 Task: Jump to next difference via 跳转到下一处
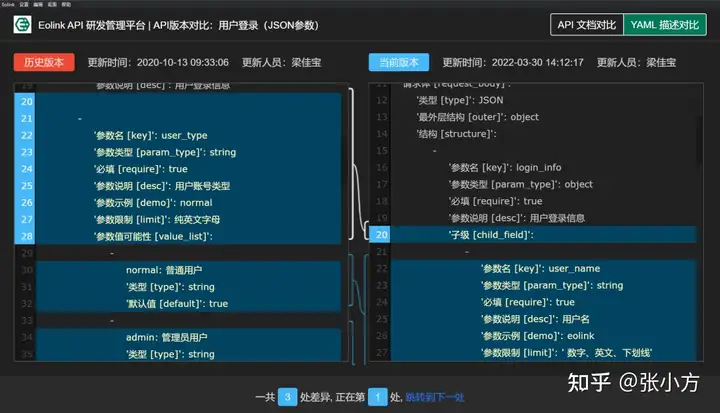point(435,397)
